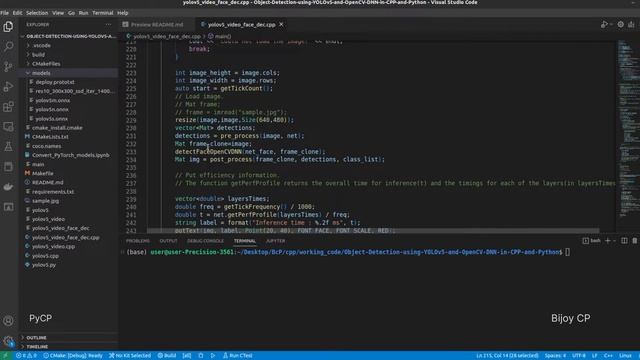Click Spaces: 4 indentation setting
Image resolution: width=640 pixels, height=360 pixels.
tap(555, 356)
